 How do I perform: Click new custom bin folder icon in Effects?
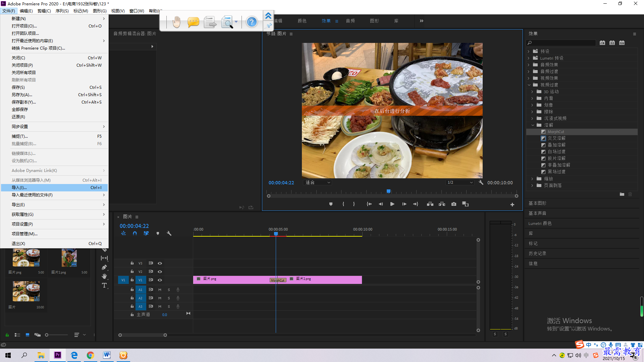[x=622, y=194]
